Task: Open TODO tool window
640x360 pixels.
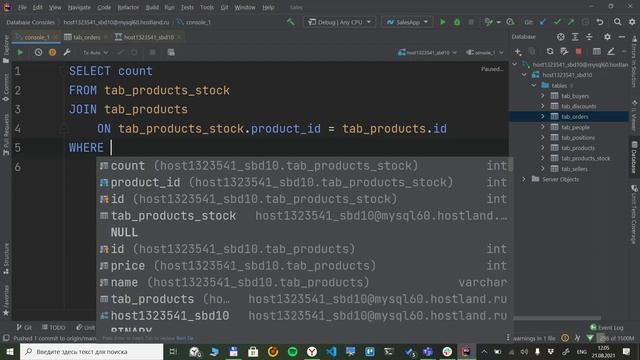Action: click(53, 327)
